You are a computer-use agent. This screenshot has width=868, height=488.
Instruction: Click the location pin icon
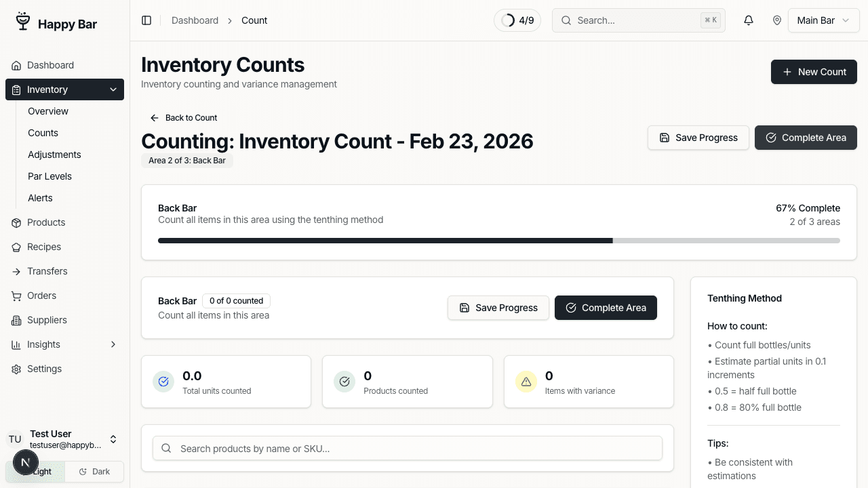(777, 20)
